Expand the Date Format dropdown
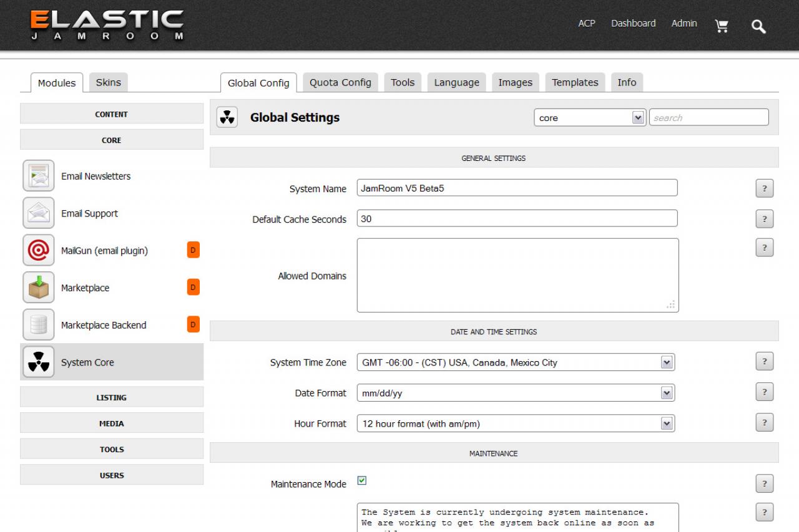This screenshot has height=532, width=799. click(x=516, y=393)
